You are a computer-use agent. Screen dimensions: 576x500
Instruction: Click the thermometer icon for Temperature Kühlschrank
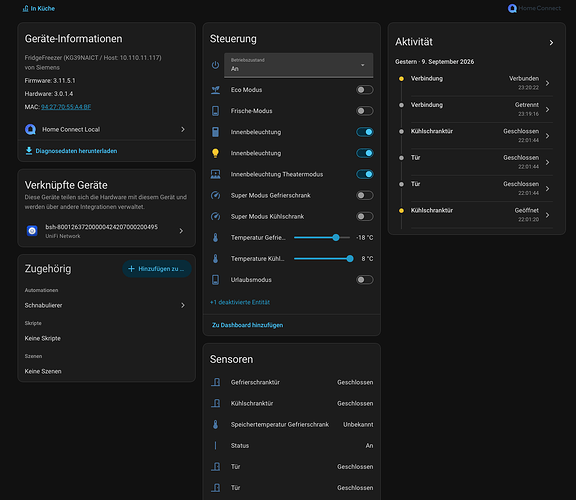[216, 259]
